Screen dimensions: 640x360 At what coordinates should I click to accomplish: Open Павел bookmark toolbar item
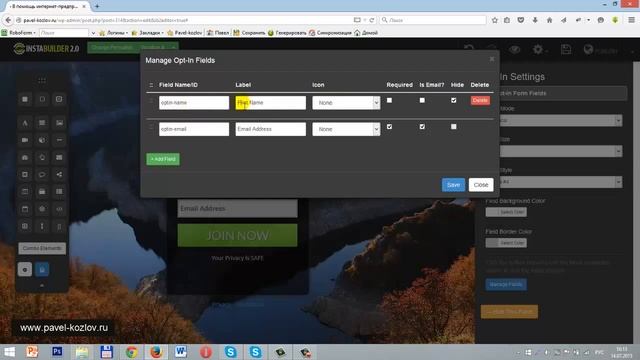218,33
